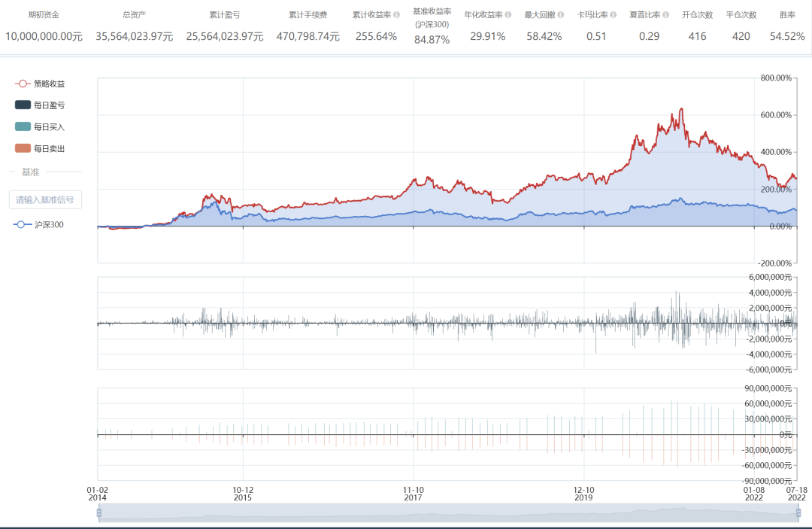The image size is (812, 529).
Task: Click the date range zoom bar preview area
Action: [448, 512]
